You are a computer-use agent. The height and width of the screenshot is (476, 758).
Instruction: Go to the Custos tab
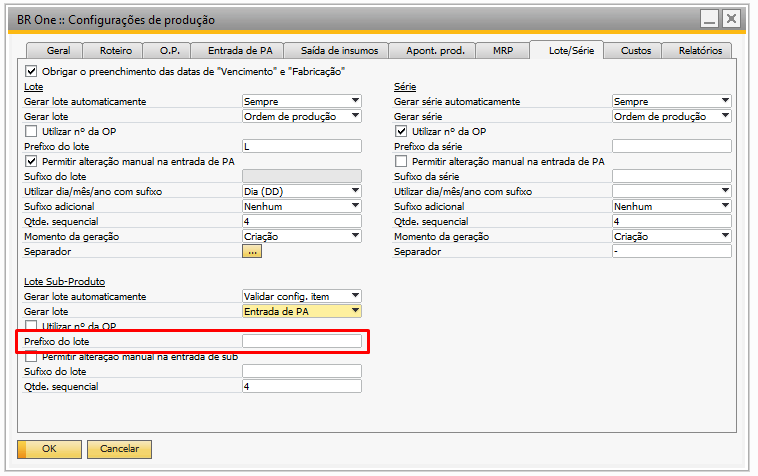[636, 50]
